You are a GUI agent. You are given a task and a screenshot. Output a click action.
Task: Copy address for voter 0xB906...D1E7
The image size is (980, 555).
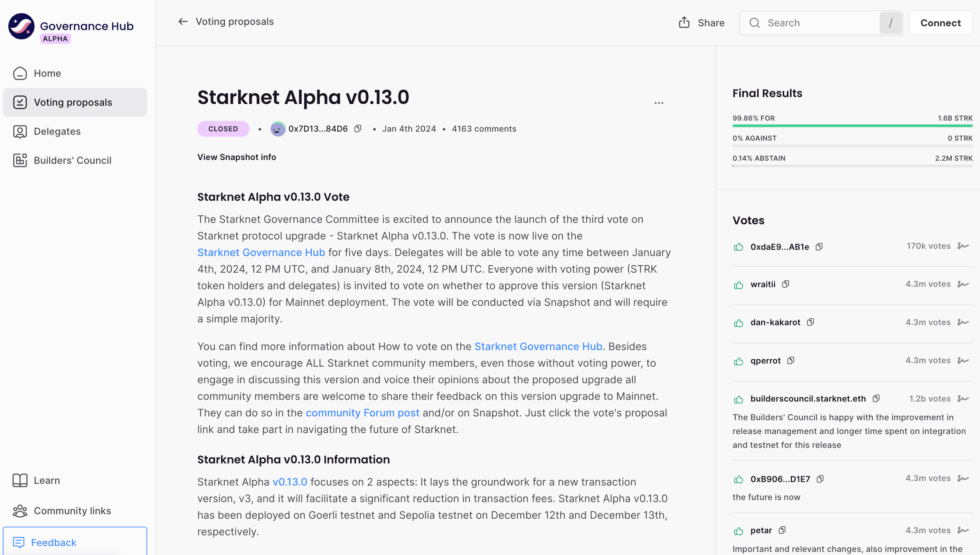[x=820, y=479]
